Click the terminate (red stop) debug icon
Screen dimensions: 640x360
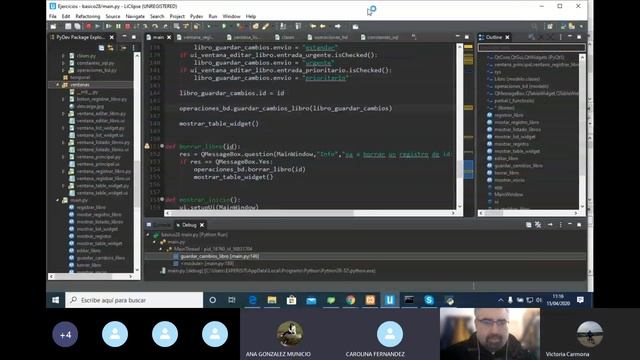pyautogui.click(x=127, y=27)
